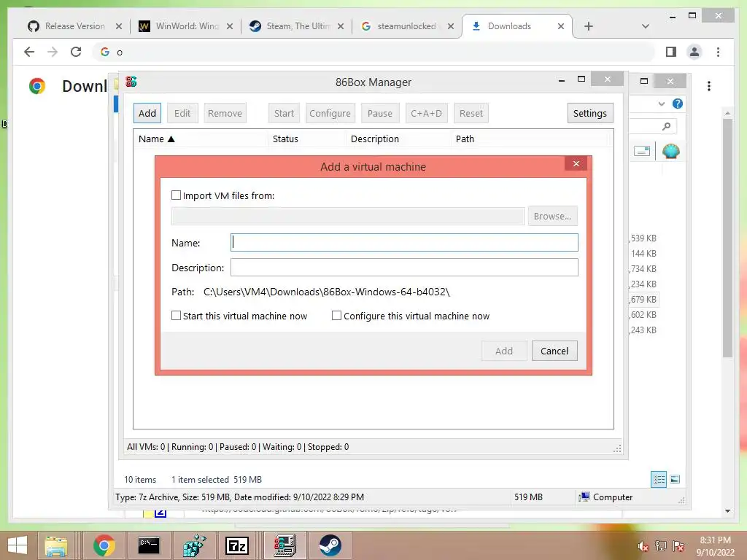Open Chrome from the taskbar
747x560 pixels.
tap(104, 545)
